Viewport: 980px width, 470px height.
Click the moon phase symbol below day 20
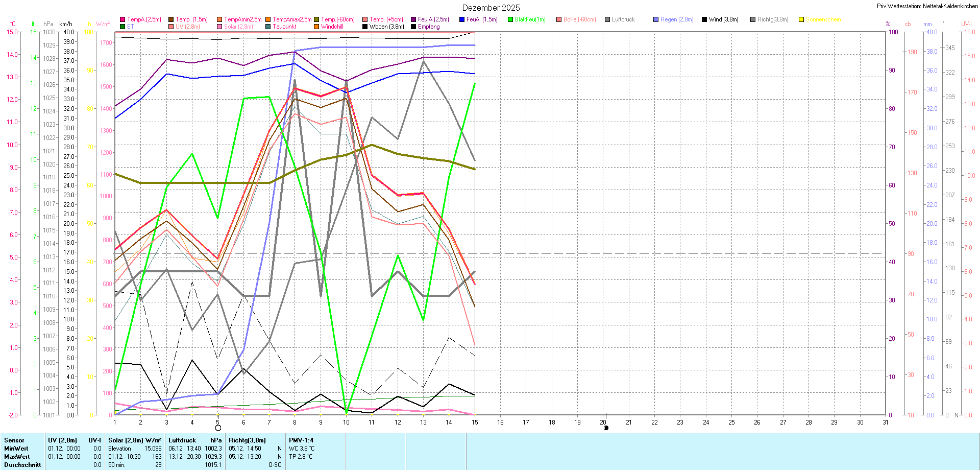[x=606, y=428]
